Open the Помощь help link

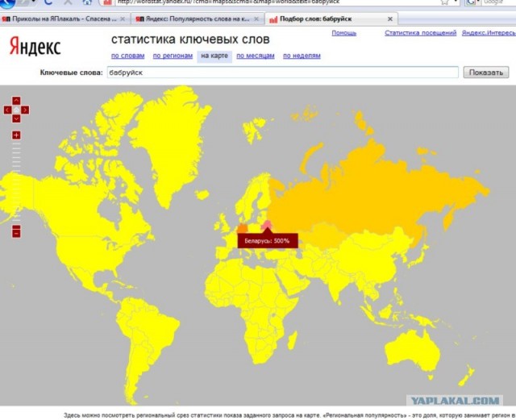[x=344, y=33]
